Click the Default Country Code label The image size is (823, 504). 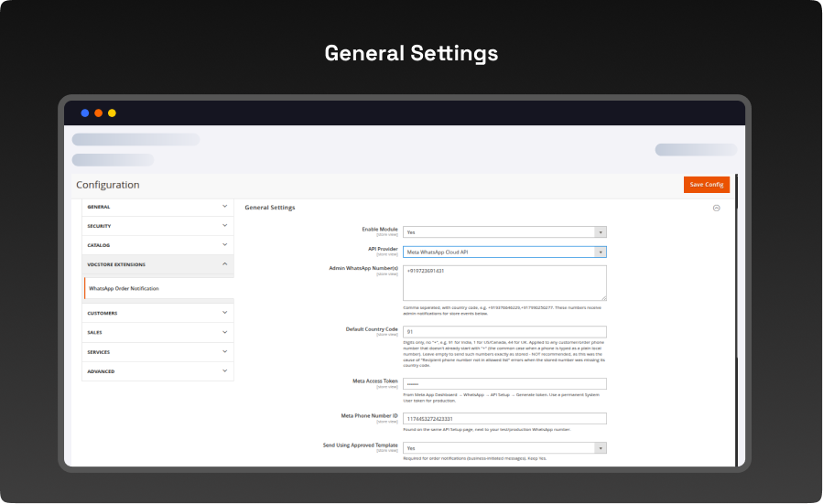(372, 329)
